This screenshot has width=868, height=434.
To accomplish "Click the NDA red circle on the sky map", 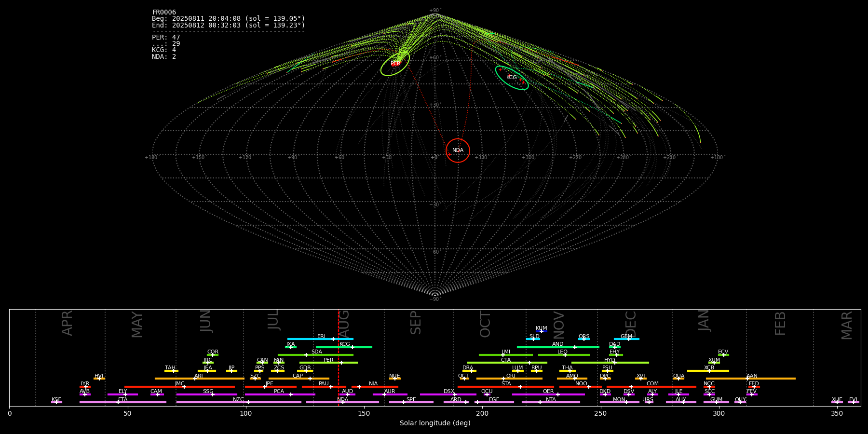I will tap(458, 150).
